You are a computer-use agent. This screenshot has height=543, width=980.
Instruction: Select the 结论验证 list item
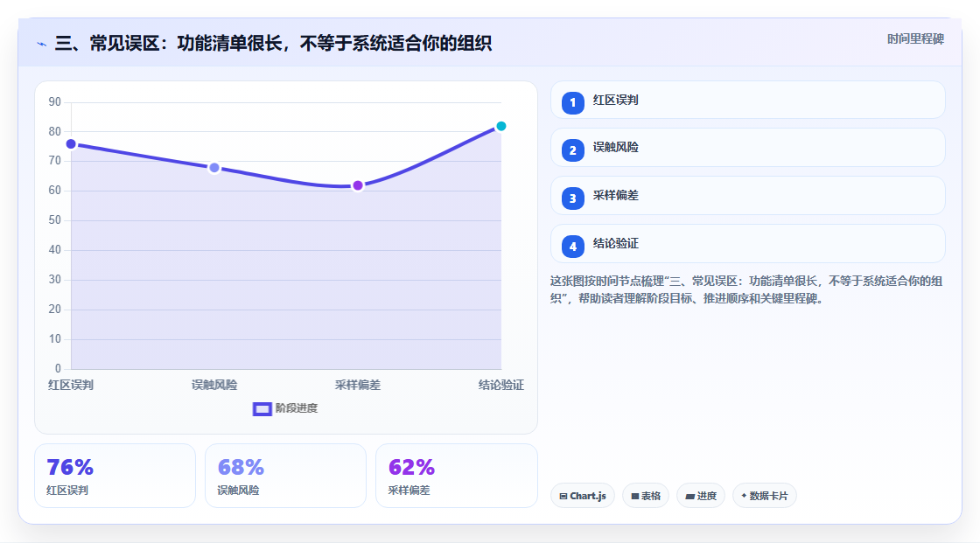pyautogui.click(x=747, y=244)
